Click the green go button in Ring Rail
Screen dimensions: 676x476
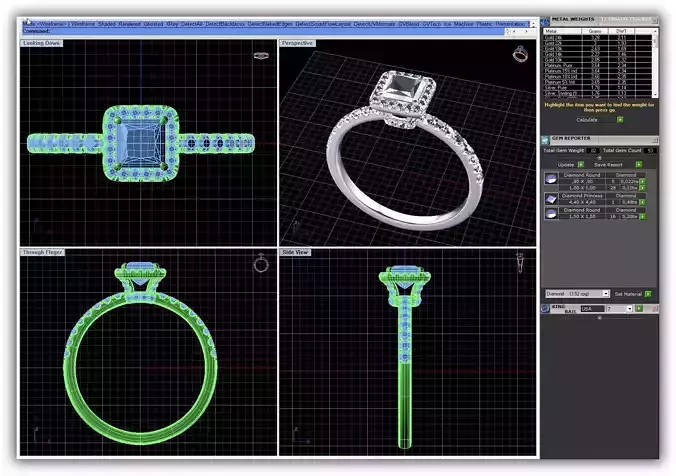tap(639, 309)
